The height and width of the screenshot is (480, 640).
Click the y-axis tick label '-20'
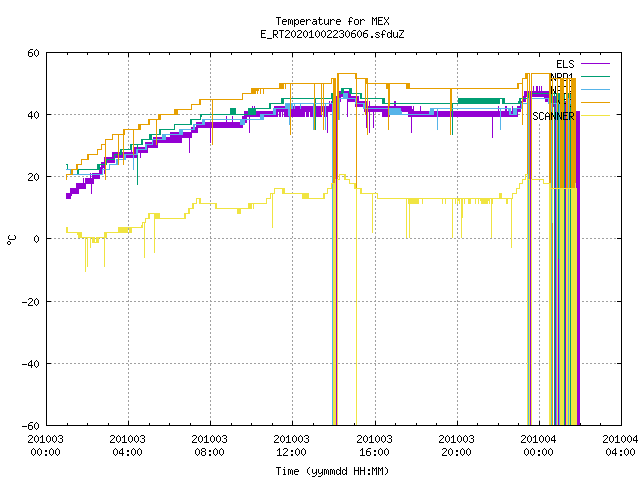pos(31,302)
